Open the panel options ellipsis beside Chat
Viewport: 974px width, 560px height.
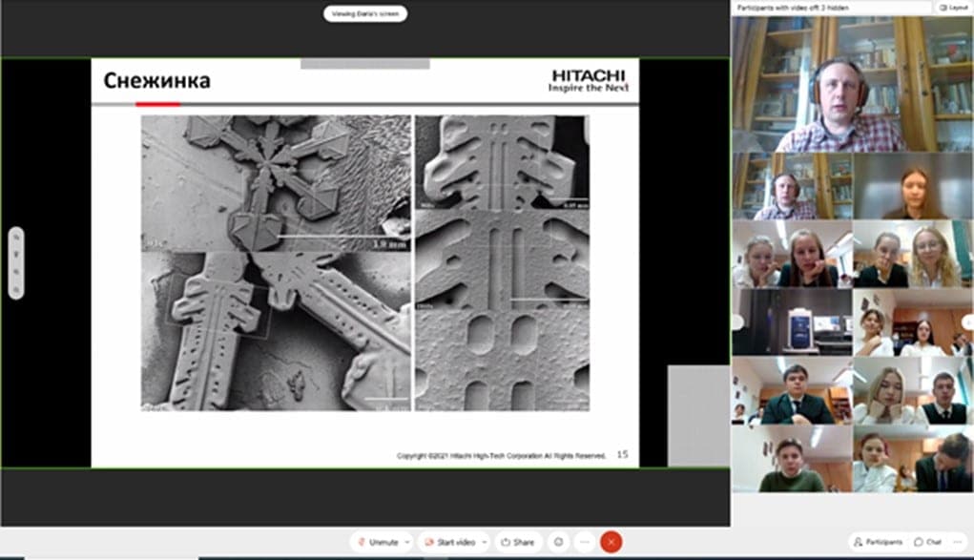pos(958,542)
